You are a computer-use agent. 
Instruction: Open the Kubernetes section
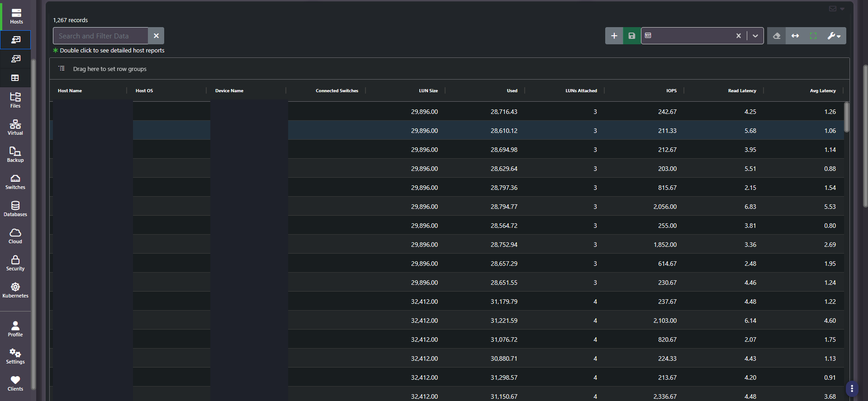pos(15,290)
